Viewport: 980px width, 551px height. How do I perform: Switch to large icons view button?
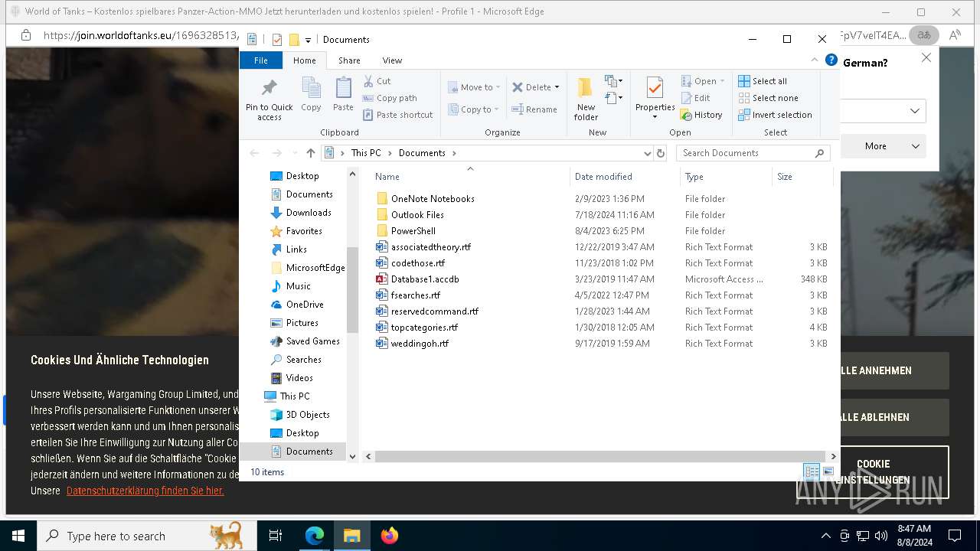[x=828, y=471]
